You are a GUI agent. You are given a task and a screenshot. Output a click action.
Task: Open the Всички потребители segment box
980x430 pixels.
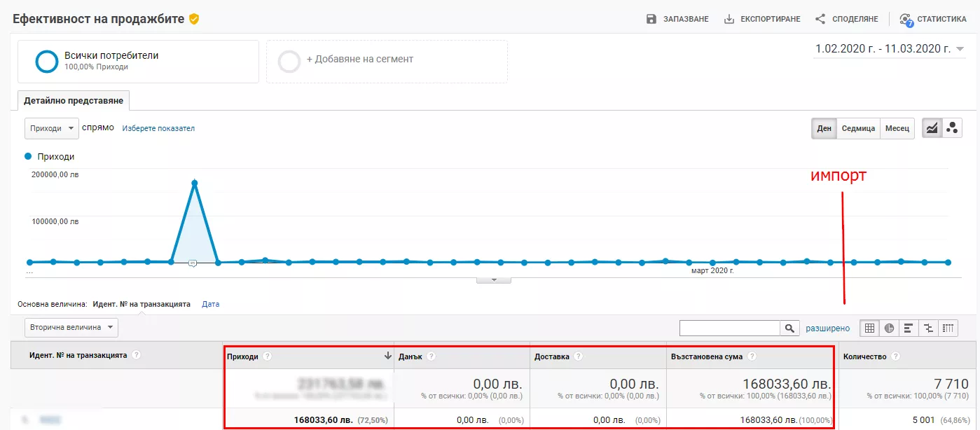(138, 61)
